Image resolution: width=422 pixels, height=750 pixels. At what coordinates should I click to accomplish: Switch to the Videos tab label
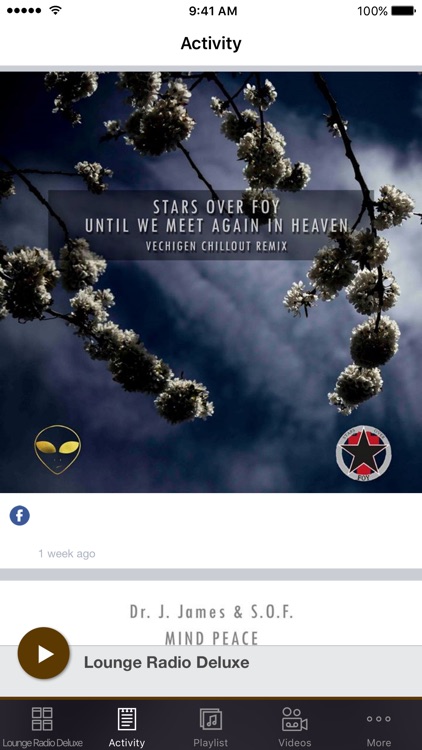pos(295,743)
